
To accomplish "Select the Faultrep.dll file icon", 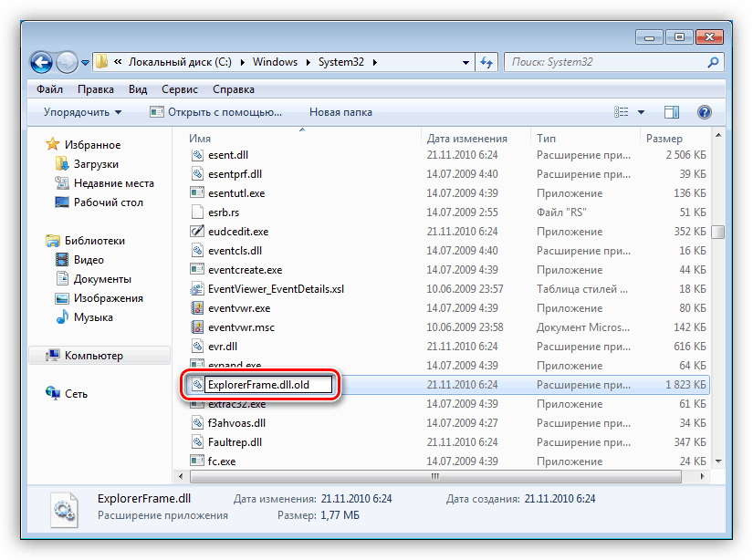I will [197, 442].
